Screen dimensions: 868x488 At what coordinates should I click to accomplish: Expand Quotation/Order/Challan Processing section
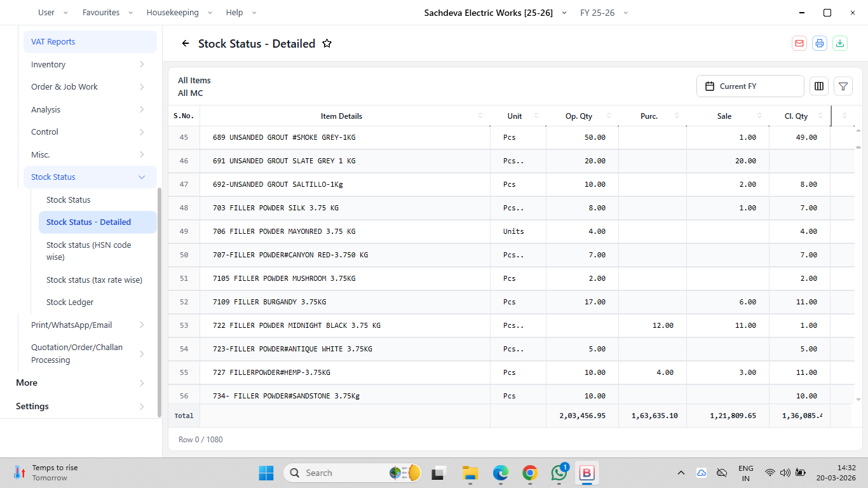(90, 353)
